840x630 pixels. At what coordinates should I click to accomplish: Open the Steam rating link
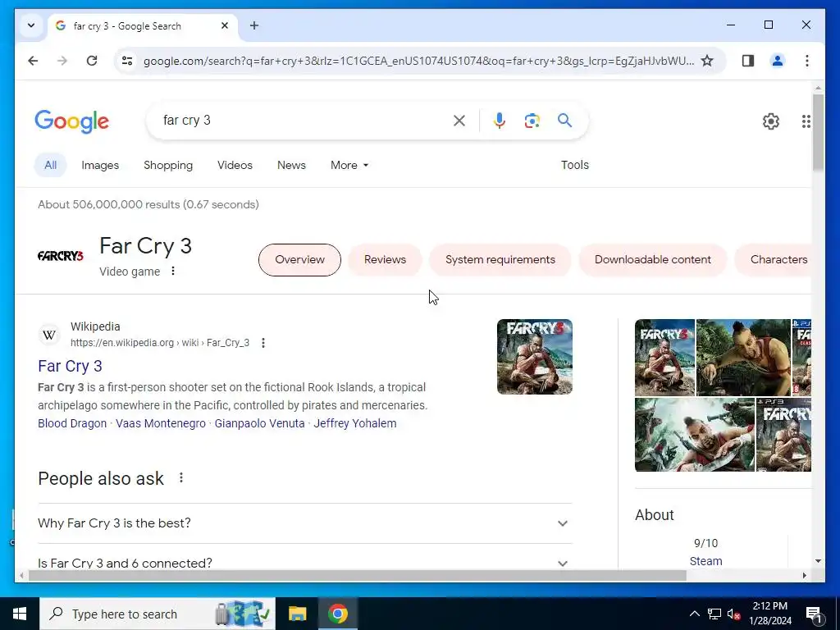pyautogui.click(x=705, y=561)
